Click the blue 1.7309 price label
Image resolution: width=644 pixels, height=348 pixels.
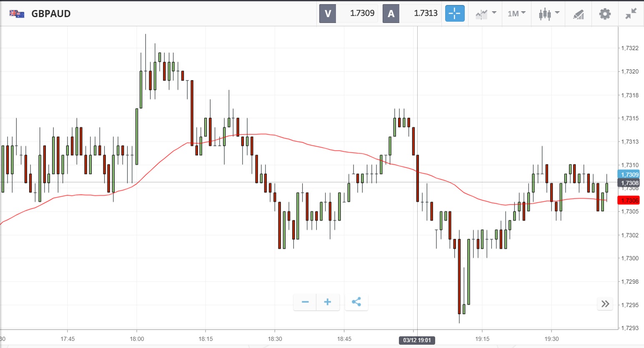point(628,174)
